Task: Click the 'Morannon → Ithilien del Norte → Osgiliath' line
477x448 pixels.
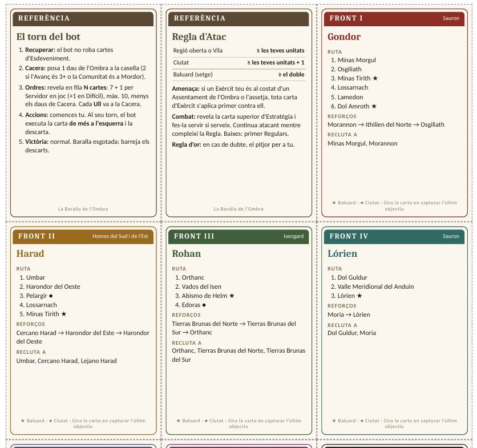Action: [x=386, y=124]
